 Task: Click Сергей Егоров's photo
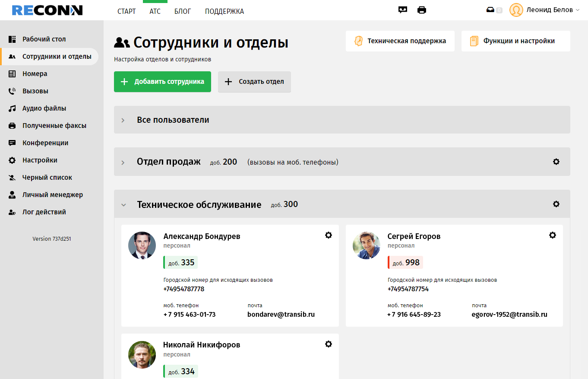point(367,245)
